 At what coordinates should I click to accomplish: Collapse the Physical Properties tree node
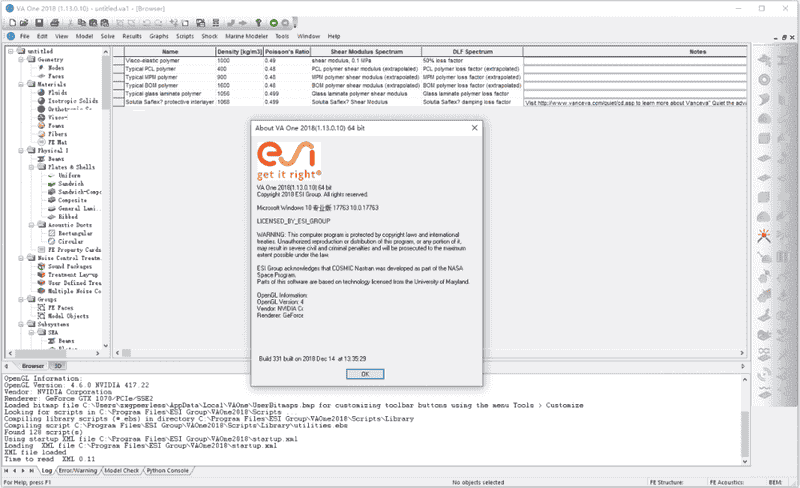[21, 151]
